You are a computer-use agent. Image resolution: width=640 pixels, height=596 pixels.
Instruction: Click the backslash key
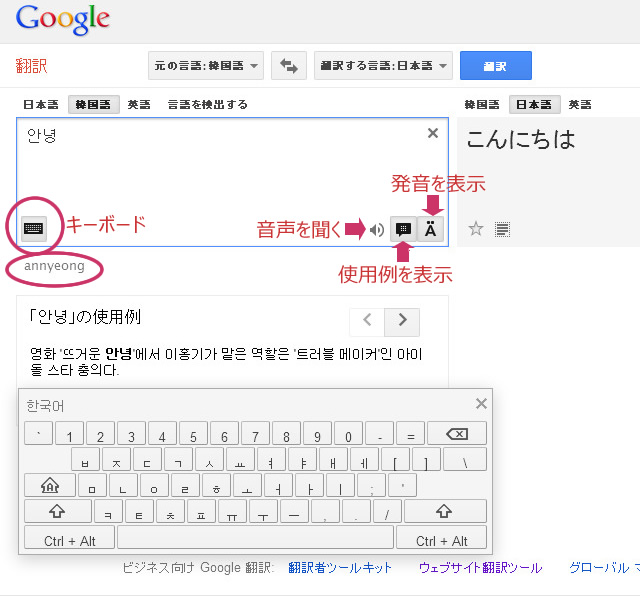click(x=465, y=459)
